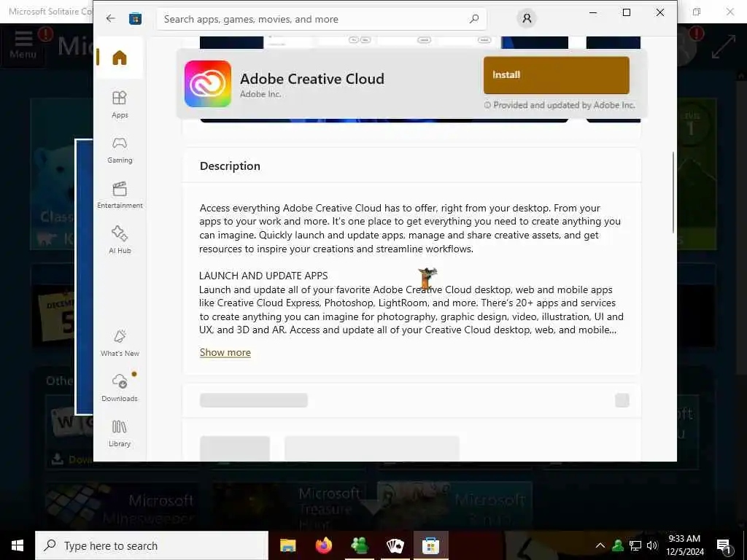Open File Explorer from the taskbar
747x560 pixels.
click(287, 545)
